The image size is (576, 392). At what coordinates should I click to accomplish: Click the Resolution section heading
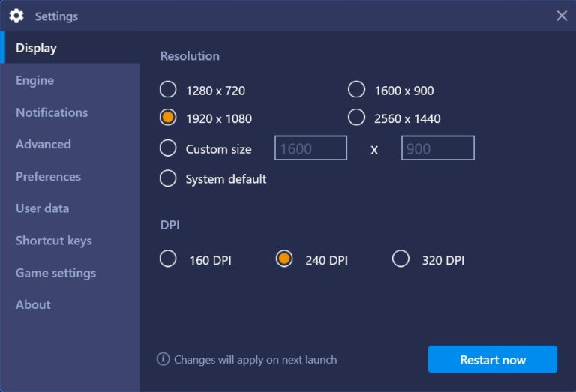pos(190,56)
